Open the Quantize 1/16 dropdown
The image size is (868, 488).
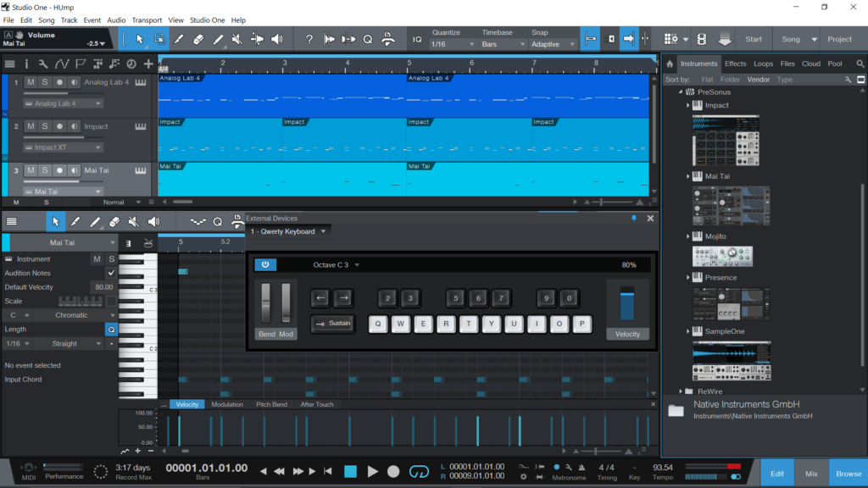coord(453,44)
